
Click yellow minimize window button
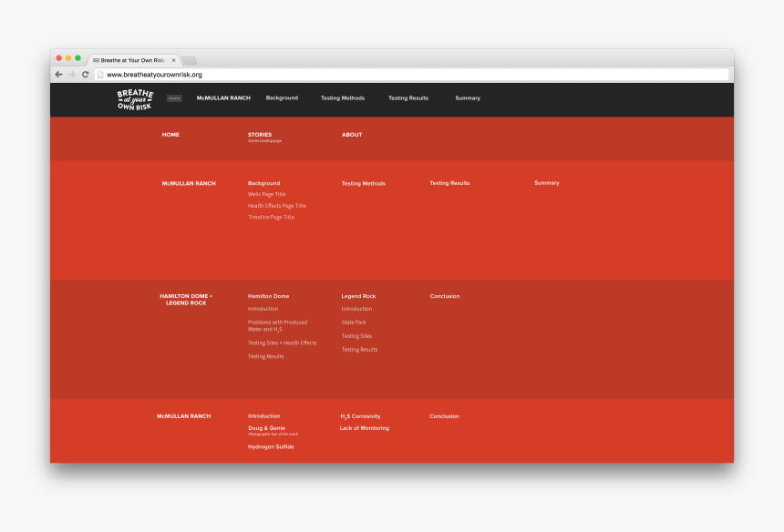pos(68,58)
